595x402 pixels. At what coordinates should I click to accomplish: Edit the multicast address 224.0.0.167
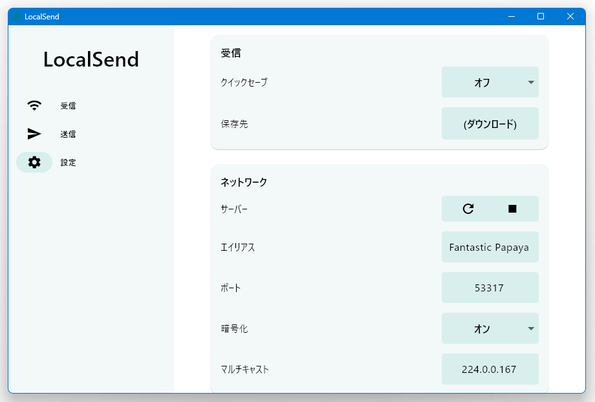[x=490, y=369]
